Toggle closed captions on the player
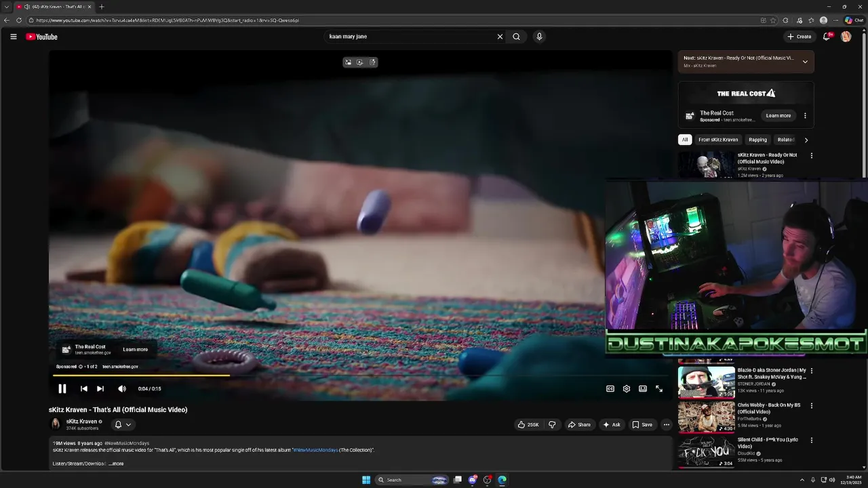This screenshot has width=868, height=488. click(x=610, y=388)
